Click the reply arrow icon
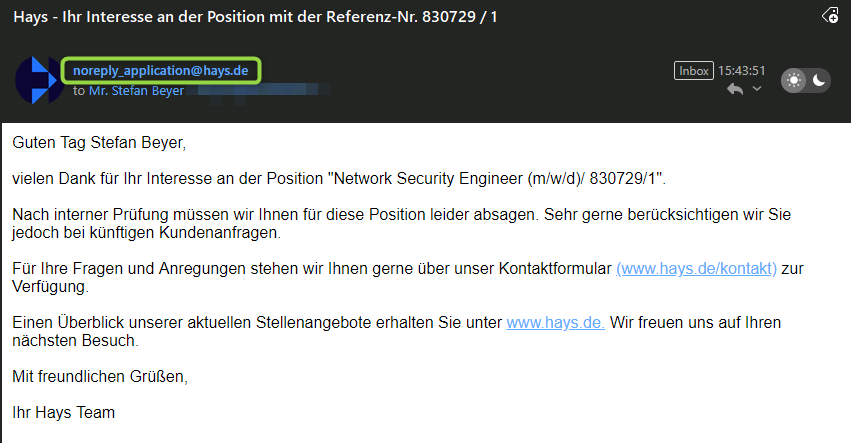This screenshot has height=443, width=851. click(x=735, y=89)
